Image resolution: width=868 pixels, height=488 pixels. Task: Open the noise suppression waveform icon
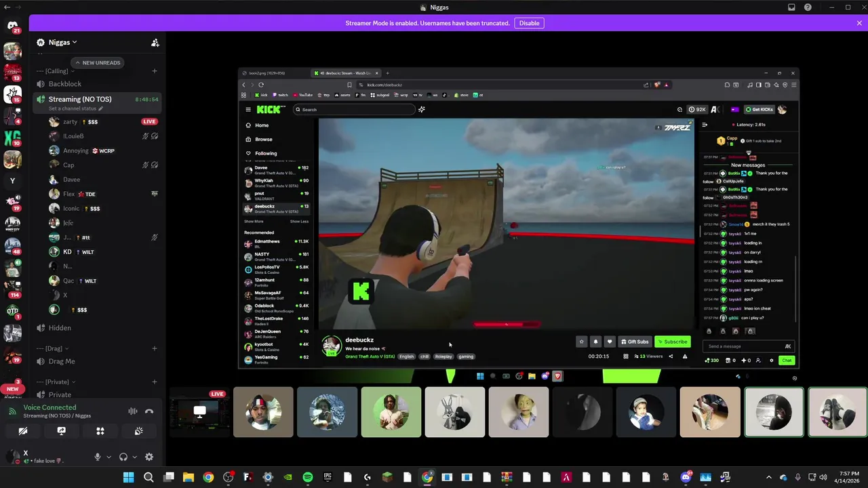133,411
